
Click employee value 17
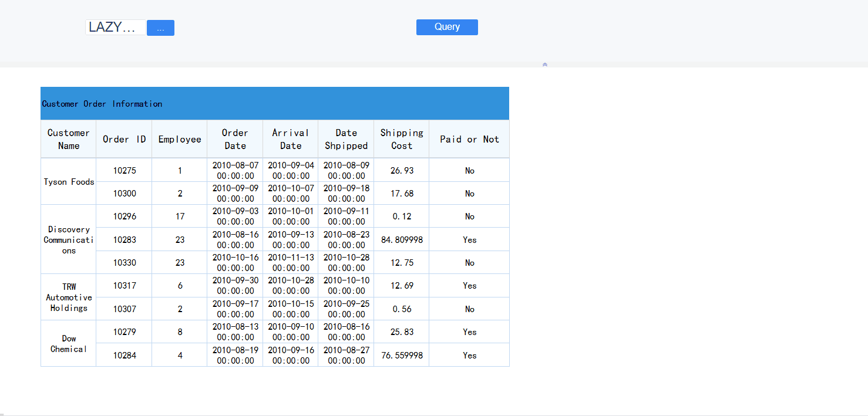coord(180,216)
